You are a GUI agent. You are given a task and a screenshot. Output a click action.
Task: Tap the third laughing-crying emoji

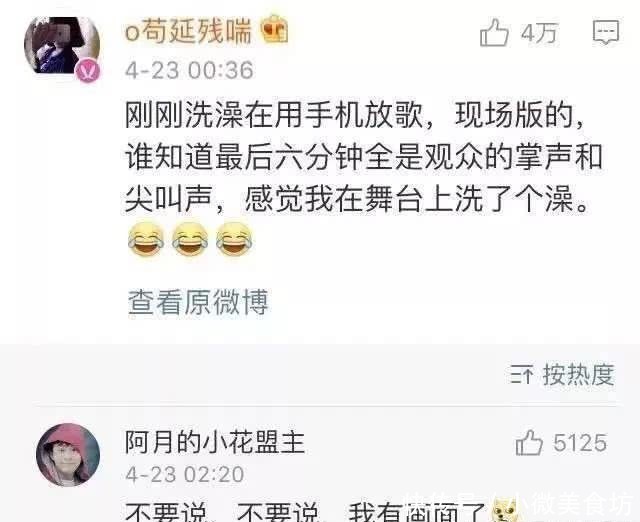coord(234,239)
